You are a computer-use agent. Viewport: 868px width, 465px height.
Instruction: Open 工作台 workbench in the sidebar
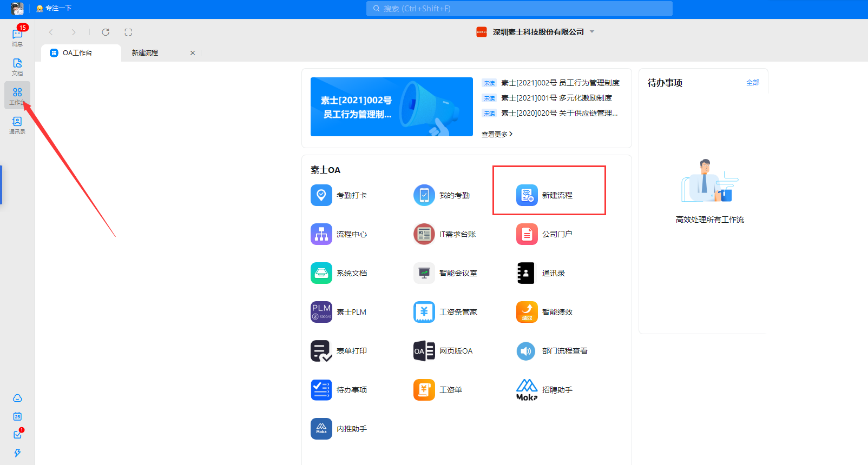[x=17, y=96]
